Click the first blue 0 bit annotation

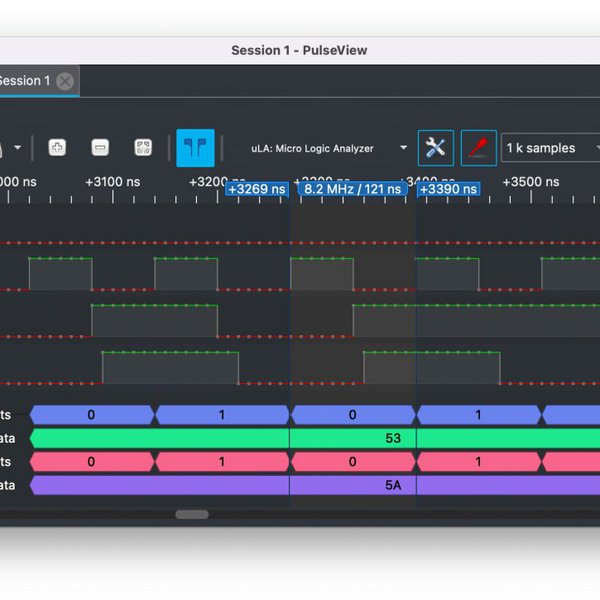(91, 414)
